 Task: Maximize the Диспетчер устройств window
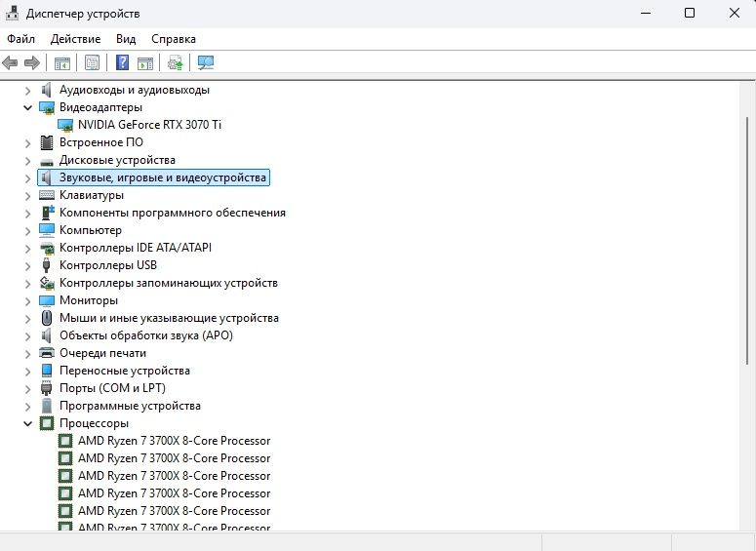click(690, 13)
